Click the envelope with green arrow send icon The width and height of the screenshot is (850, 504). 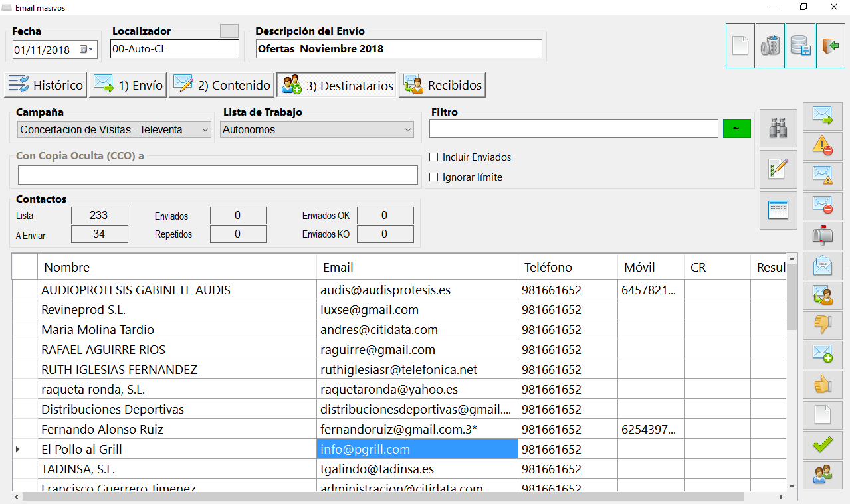pos(823,117)
